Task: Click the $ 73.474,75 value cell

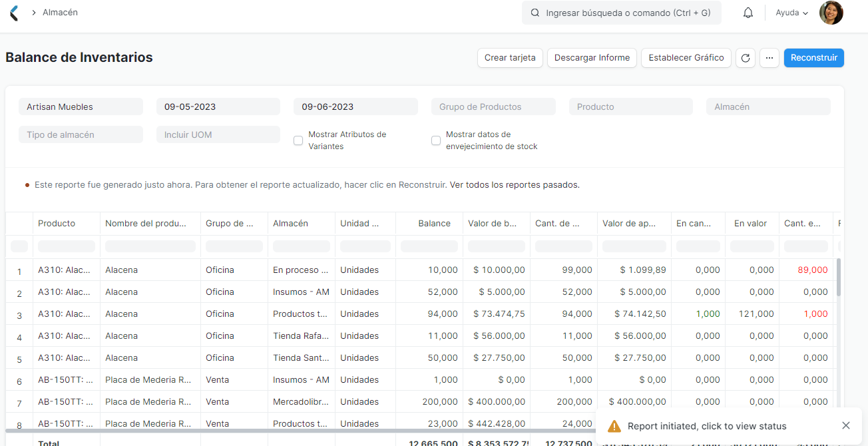Action: (497, 314)
